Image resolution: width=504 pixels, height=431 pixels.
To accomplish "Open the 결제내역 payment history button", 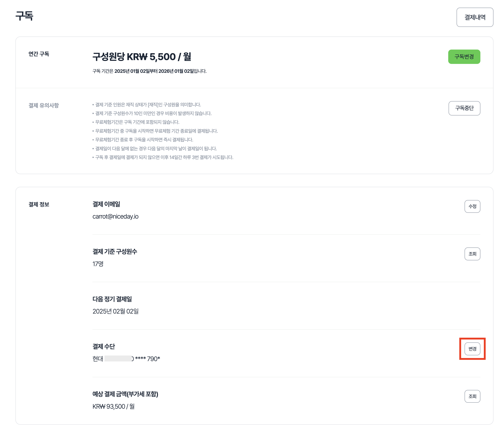I will [475, 17].
